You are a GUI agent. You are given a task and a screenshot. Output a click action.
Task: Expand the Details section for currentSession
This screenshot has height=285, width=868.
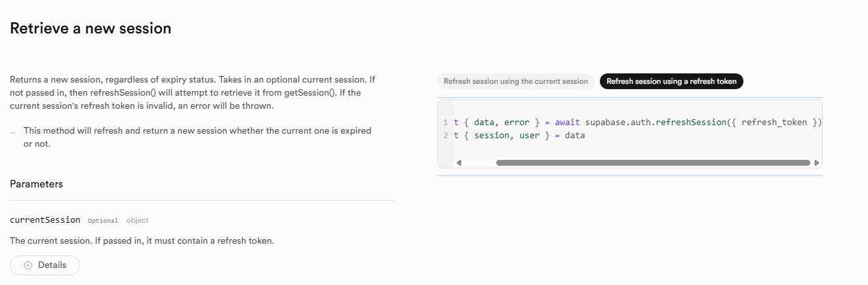click(x=45, y=265)
